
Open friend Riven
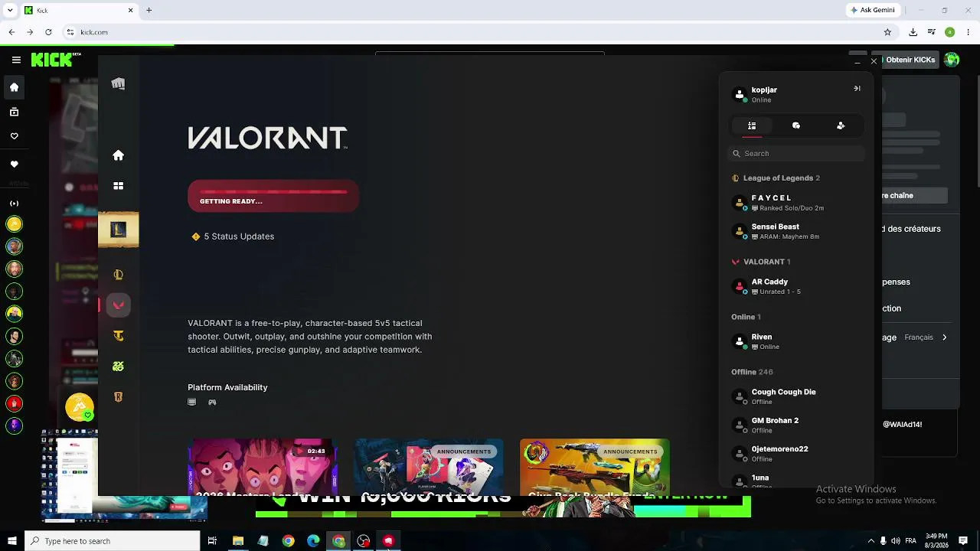[796, 341]
